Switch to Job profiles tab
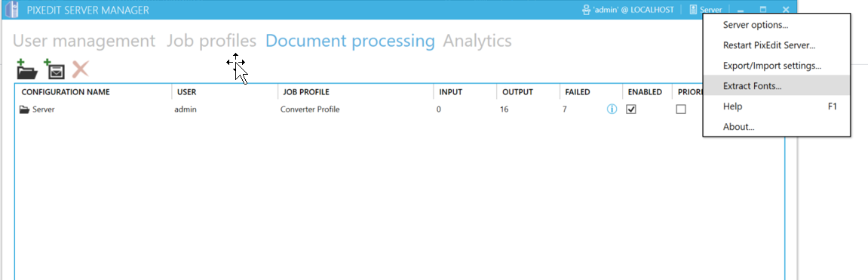 pyautogui.click(x=211, y=41)
